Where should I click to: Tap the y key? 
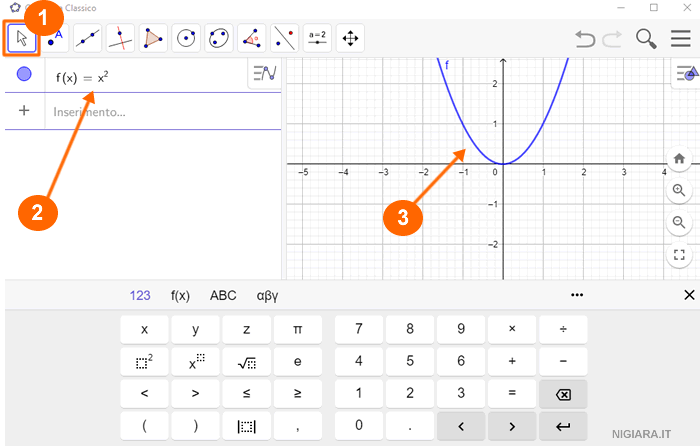(x=196, y=329)
